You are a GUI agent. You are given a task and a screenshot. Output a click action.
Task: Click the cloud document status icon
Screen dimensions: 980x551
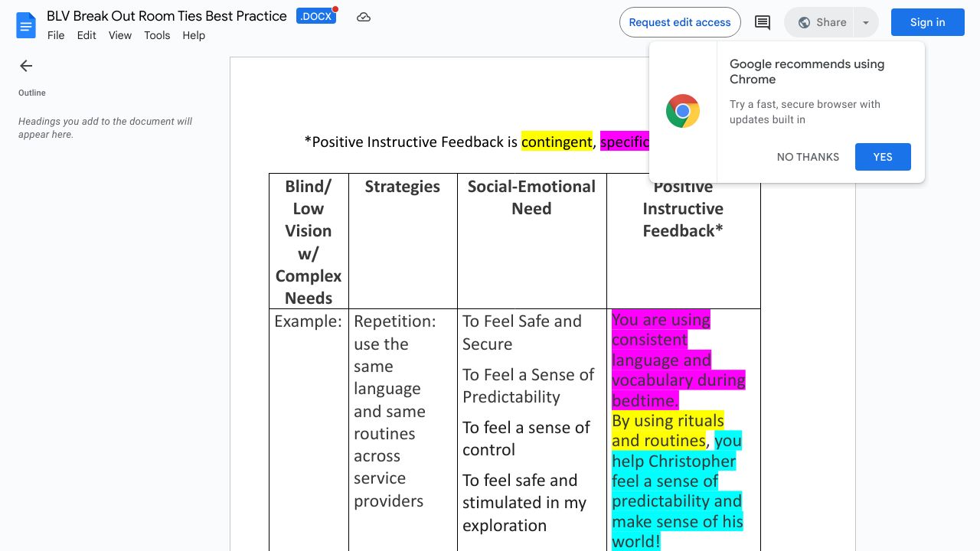coord(364,17)
